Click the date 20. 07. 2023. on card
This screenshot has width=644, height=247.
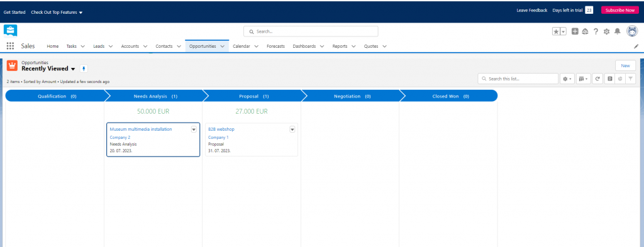(121, 151)
